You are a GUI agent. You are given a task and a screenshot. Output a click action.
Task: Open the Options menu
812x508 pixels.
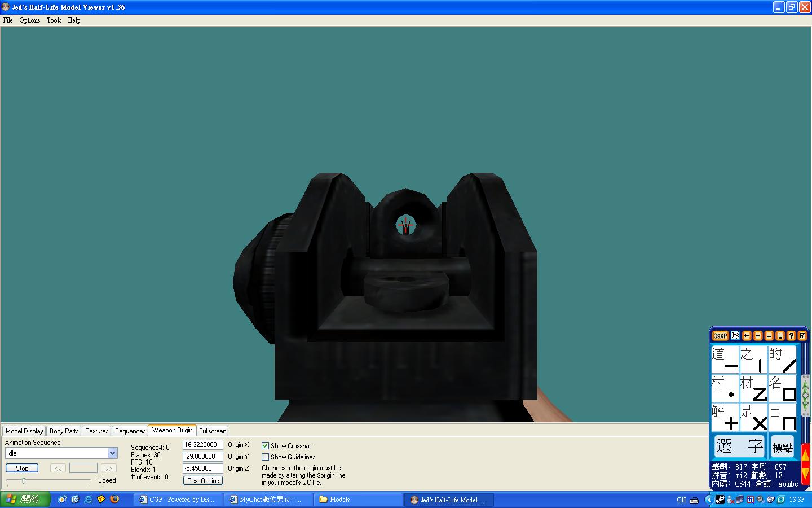30,20
